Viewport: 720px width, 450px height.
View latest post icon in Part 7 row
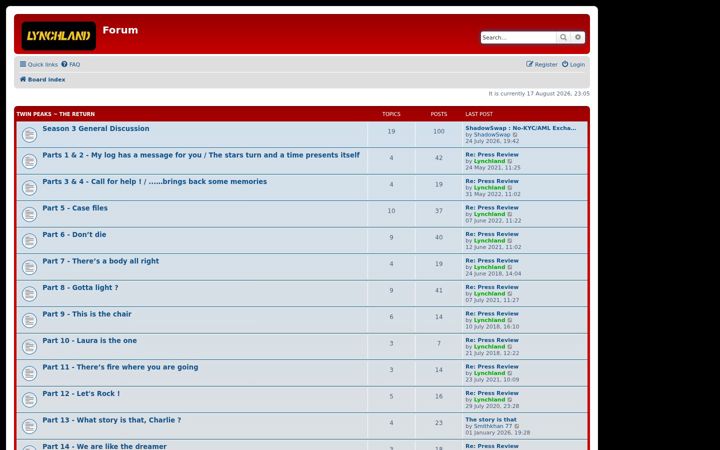pyautogui.click(x=510, y=267)
